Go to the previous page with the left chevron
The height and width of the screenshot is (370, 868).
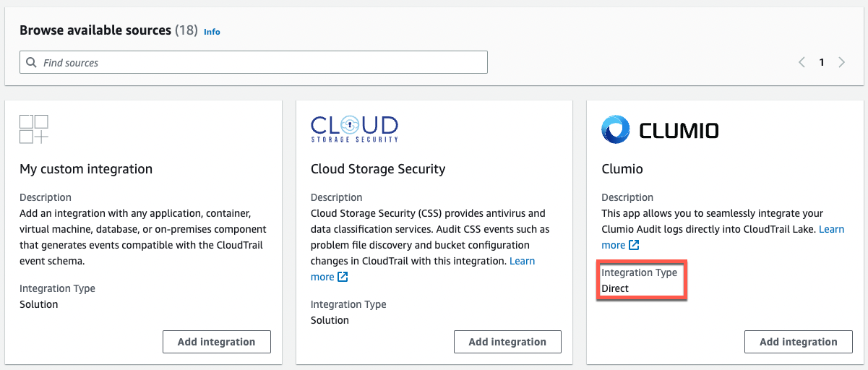802,63
